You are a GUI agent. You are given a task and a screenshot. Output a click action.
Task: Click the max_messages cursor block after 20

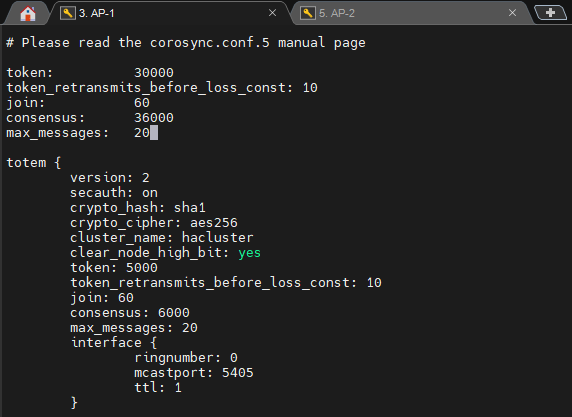click(154, 132)
